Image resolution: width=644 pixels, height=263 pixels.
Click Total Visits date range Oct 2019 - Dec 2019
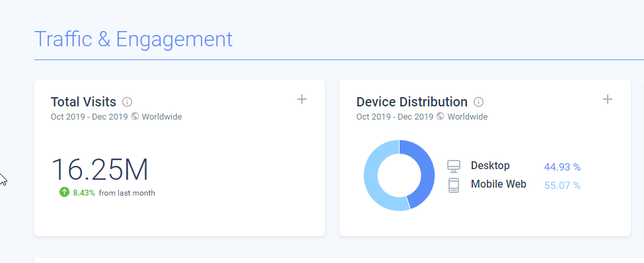pyautogui.click(x=89, y=117)
